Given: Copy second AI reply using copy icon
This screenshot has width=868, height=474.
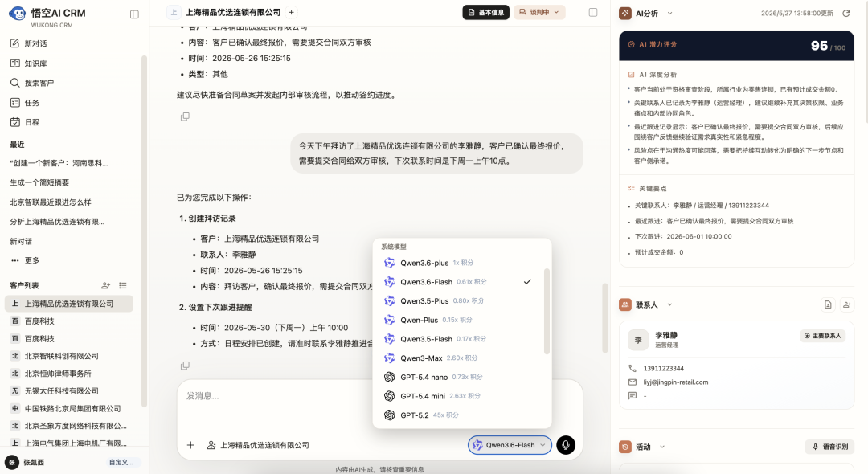Looking at the screenshot, I should (185, 366).
